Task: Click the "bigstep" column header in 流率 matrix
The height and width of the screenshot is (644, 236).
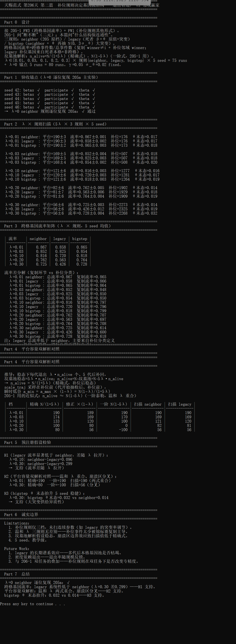Action: pyautogui.click(x=80, y=239)
